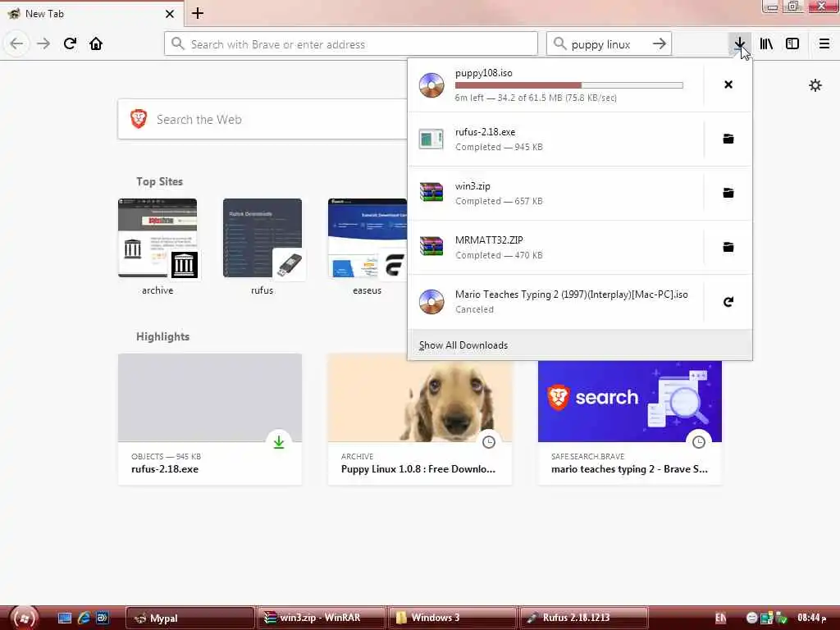Screen dimensions: 840x630
Task: Click Show Desktop quick launch icon
Action: [64, 618]
